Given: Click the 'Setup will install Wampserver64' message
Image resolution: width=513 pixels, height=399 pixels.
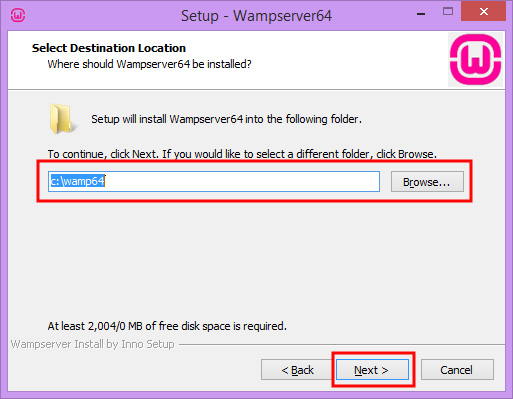Looking at the screenshot, I should [226, 119].
